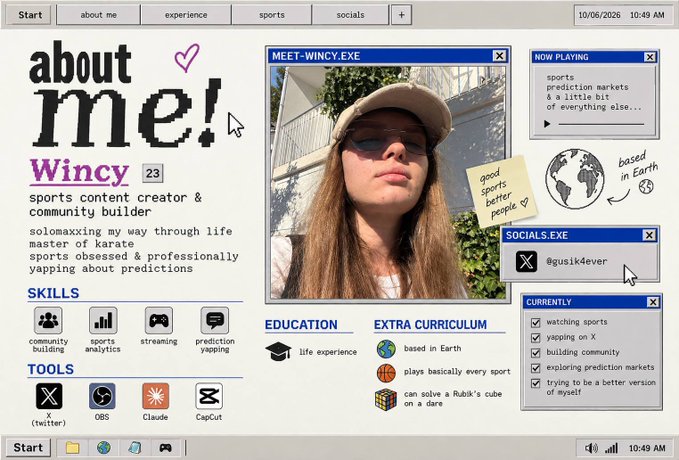Toggle exploring prediction markets checkbox
679x460 pixels.
pos(536,368)
